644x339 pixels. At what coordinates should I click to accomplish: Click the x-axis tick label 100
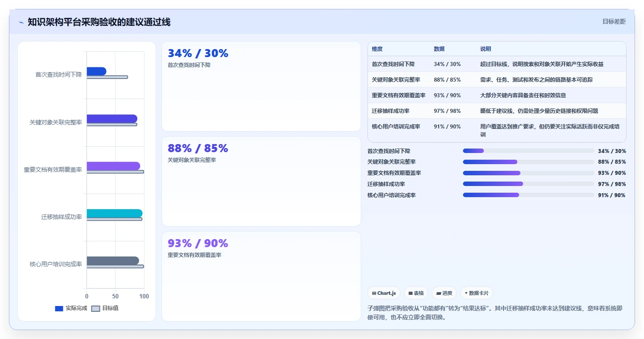pyautogui.click(x=144, y=296)
